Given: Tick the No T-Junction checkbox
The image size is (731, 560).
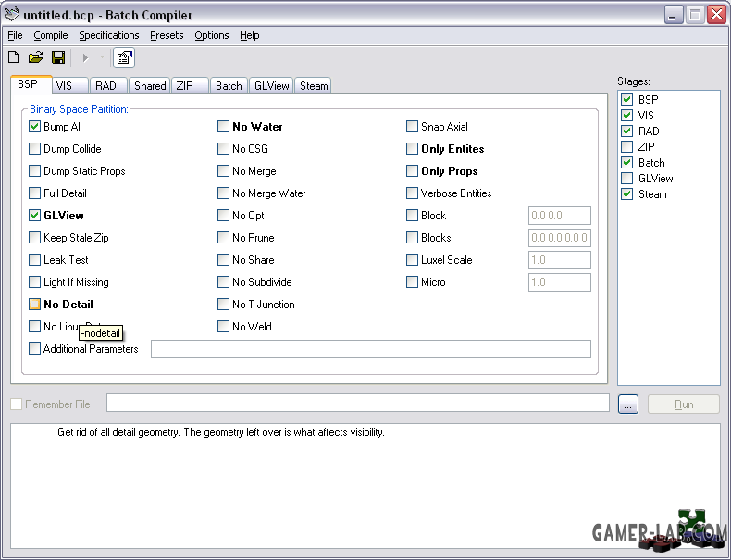Looking at the screenshot, I should pyautogui.click(x=223, y=305).
